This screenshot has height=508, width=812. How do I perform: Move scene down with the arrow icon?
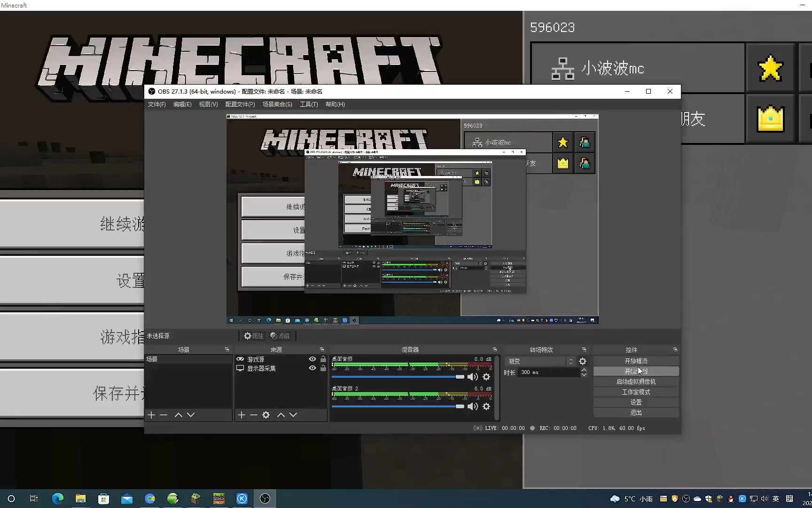(191, 415)
